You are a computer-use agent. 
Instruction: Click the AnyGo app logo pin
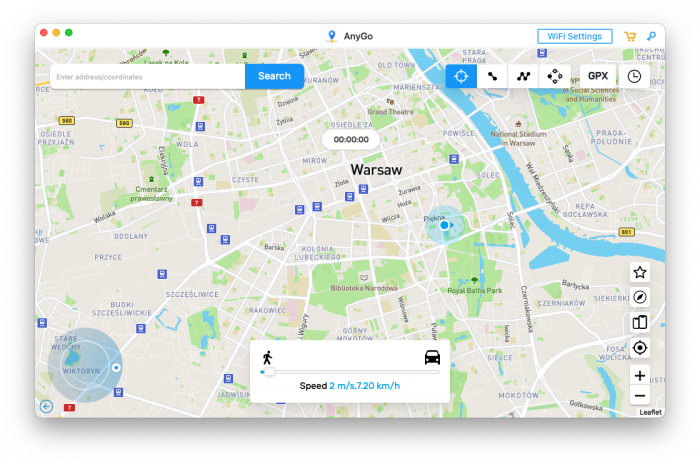(x=331, y=36)
